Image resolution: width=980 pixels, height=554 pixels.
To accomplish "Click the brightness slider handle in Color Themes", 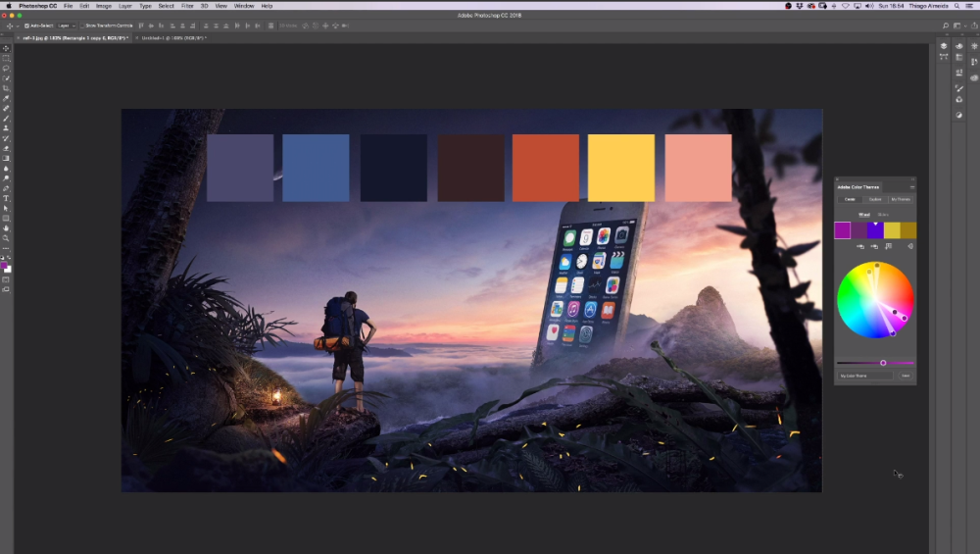I will (883, 363).
